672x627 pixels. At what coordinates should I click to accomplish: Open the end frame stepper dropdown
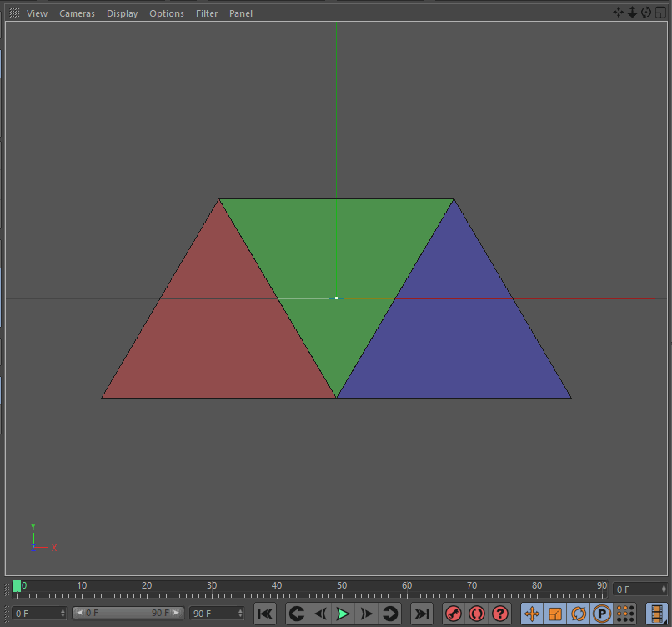click(239, 613)
